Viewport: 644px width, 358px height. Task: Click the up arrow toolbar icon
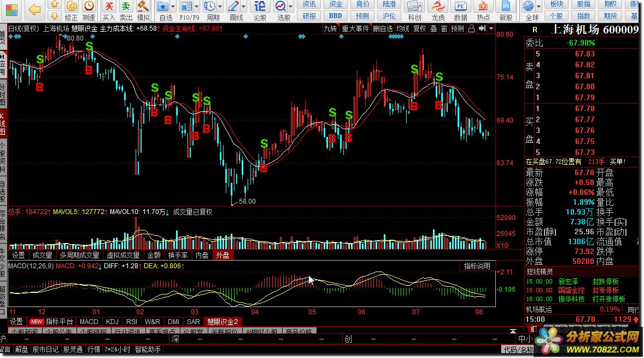coord(54,4)
